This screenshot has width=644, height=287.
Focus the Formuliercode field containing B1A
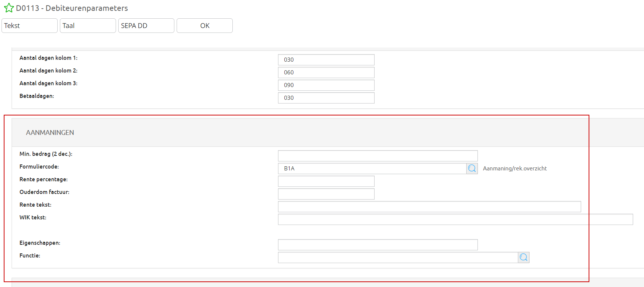[x=372, y=169]
